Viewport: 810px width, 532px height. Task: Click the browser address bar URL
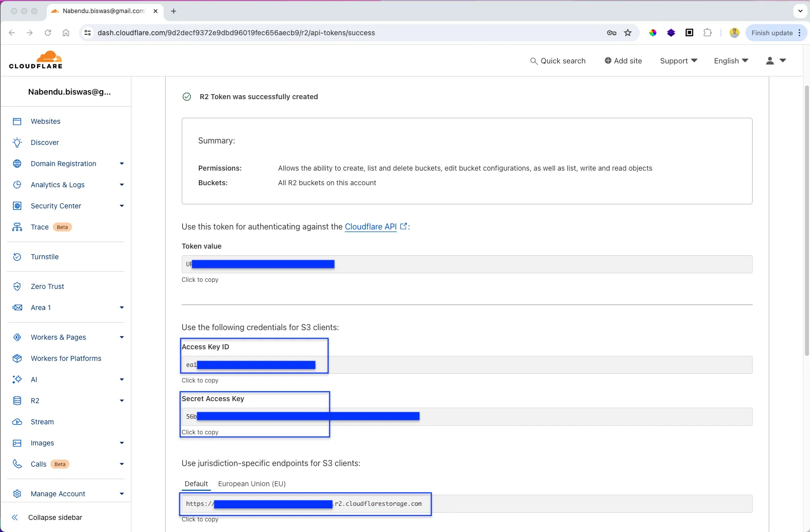coord(236,33)
